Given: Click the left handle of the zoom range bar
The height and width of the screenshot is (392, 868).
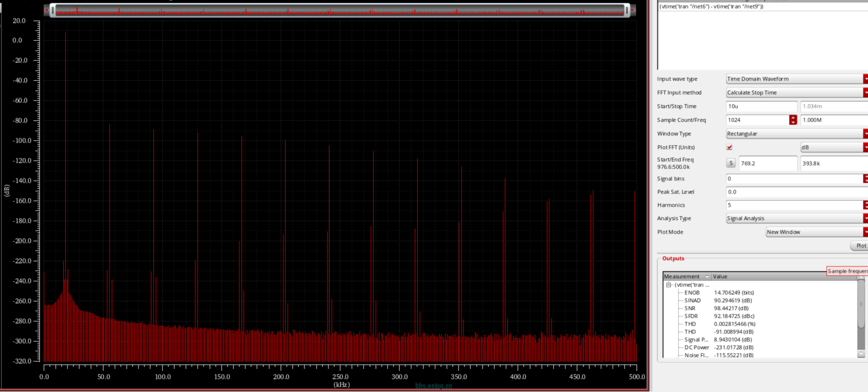Looking at the screenshot, I should click(x=52, y=10).
